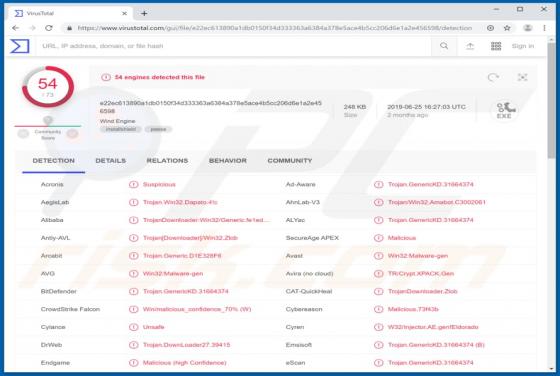Click the '248 KB' size value
Screen dimensions: 560x376
355,107
